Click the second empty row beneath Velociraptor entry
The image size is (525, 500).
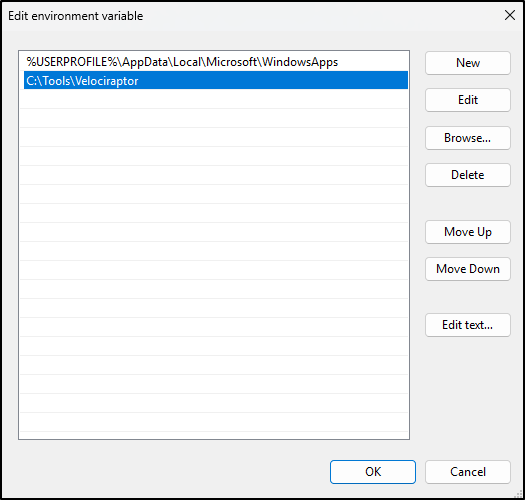click(x=214, y=118)
